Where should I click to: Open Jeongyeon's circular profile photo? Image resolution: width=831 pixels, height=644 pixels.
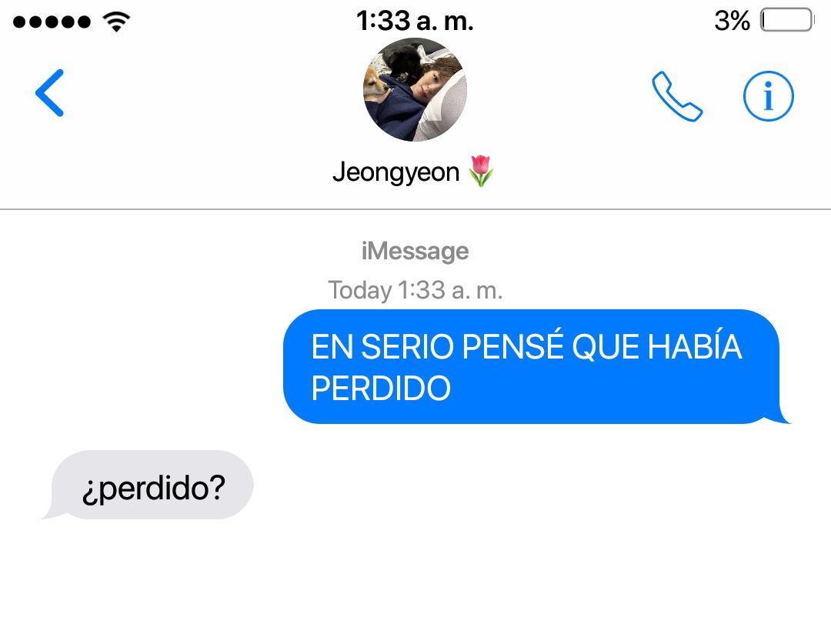tap(415, 89)
